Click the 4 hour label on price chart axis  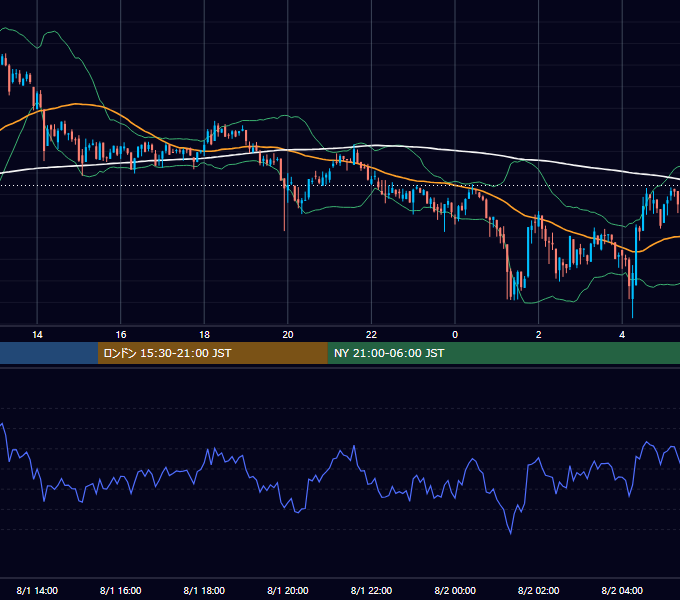tap(622, 335)
